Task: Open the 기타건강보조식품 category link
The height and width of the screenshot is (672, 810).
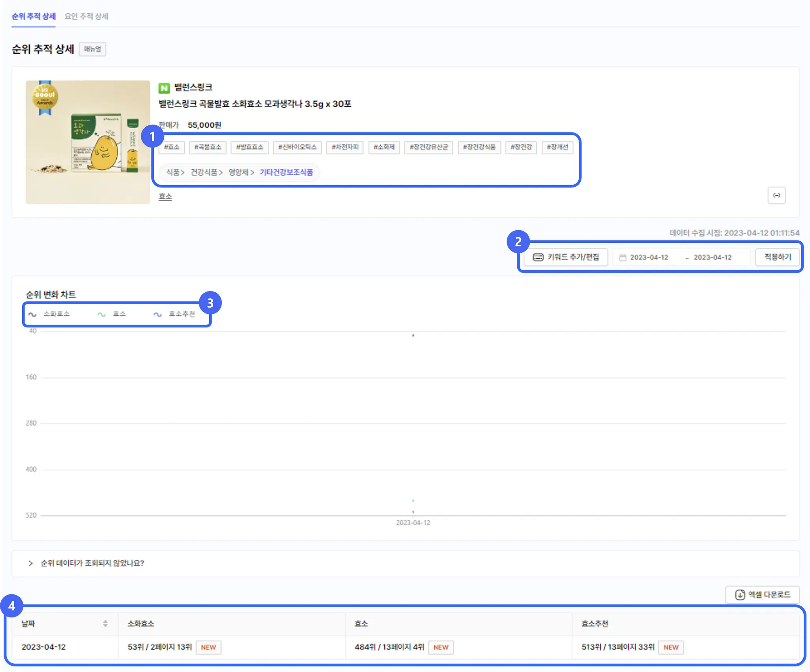Action: click(x=286, y=172)
